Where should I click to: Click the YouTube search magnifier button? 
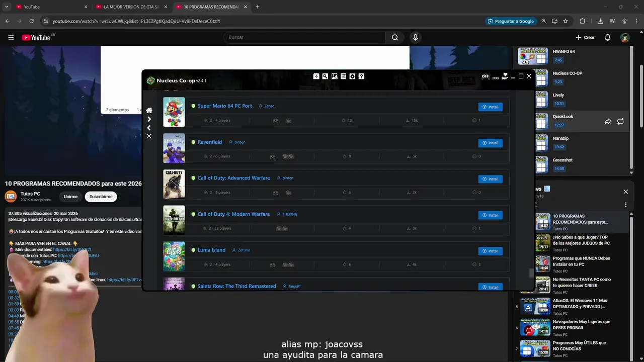click(x=395, y=37)
